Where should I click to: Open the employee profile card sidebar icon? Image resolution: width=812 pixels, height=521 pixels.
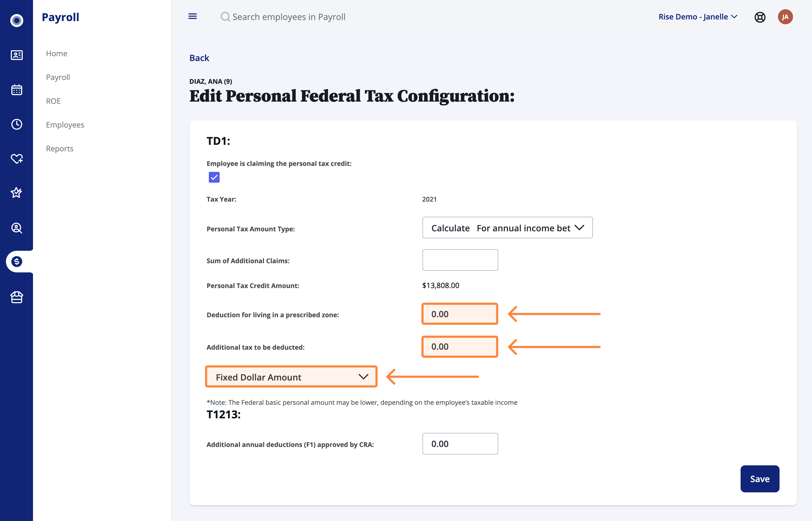coord(16,55)
